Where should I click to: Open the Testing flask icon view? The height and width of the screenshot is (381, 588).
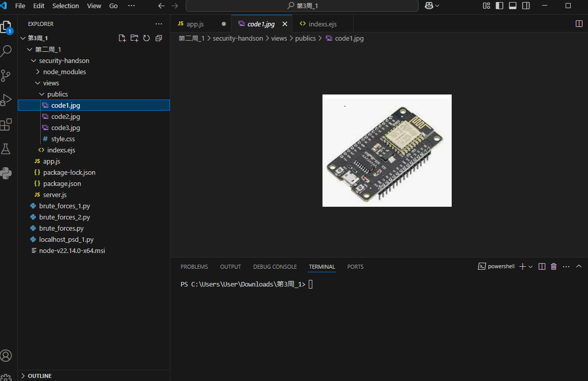pos(6,149)
